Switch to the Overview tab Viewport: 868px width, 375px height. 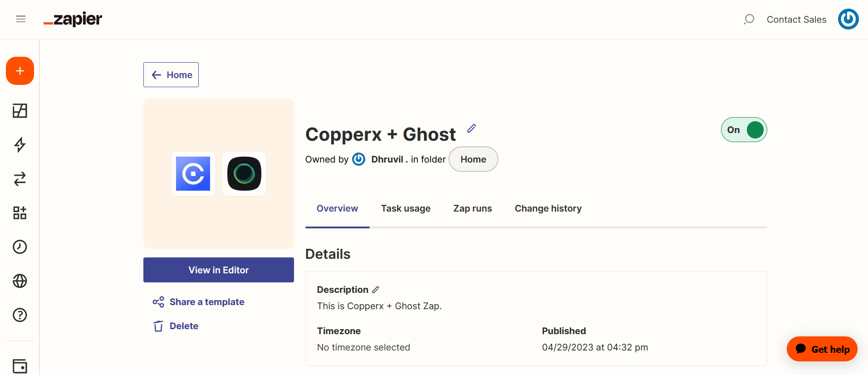click(x=337, y=208)
